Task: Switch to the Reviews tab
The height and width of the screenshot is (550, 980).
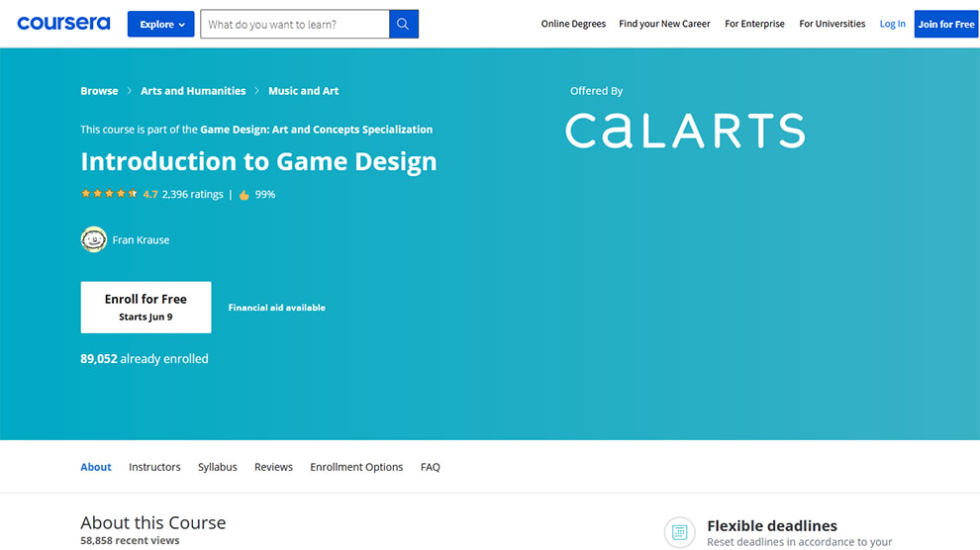Action: tap(273, 467)
